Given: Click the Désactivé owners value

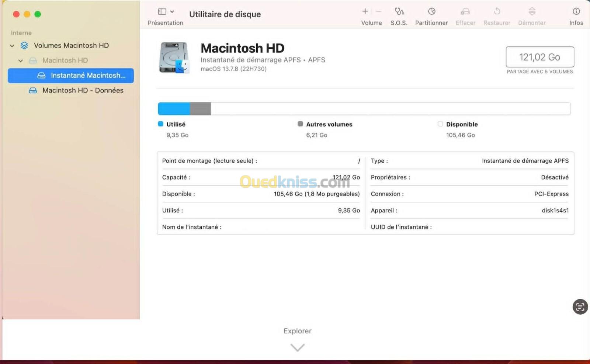Looking at the screenshot, I should (555, 177).
